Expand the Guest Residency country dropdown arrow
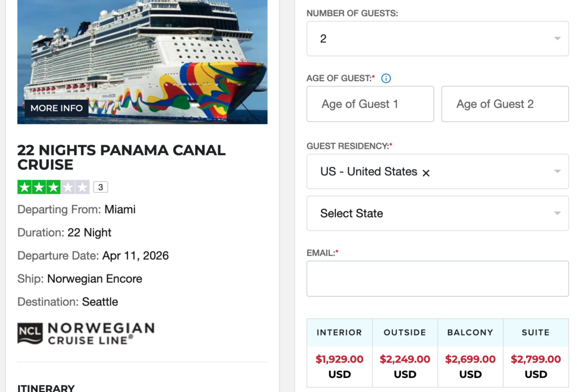 [557, 171]
